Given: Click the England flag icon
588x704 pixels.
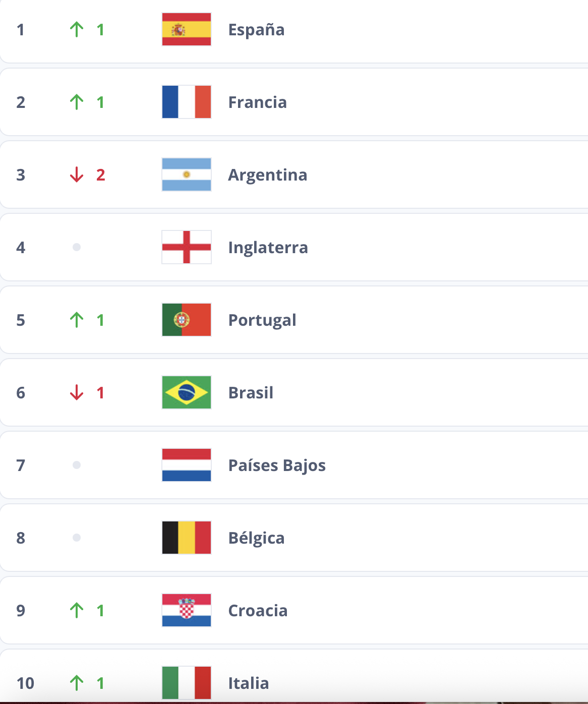Looking at the screenshot, I should click(187, 248).
